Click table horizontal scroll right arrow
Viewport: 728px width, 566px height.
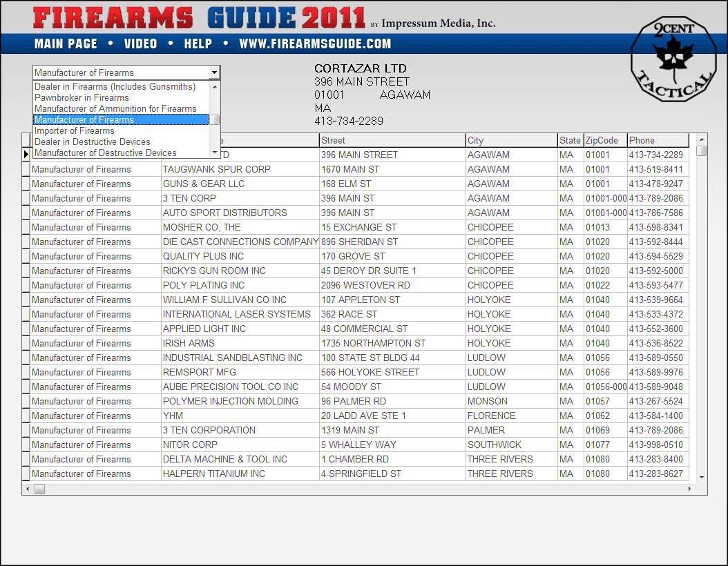(689, 489)
